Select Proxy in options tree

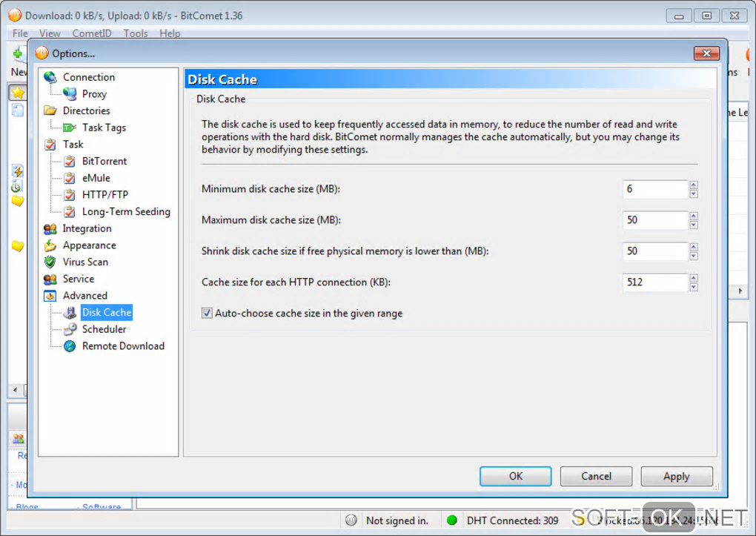tap(94, 94)
